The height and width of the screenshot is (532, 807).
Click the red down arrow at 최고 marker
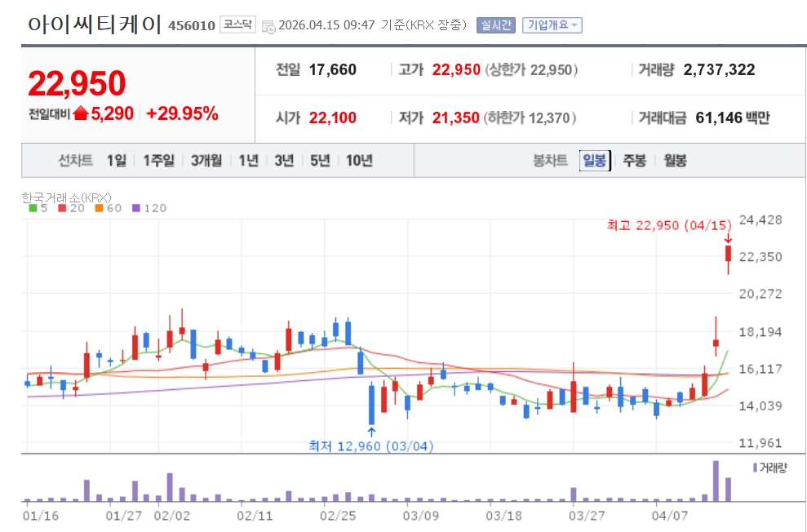coord(728,238)
